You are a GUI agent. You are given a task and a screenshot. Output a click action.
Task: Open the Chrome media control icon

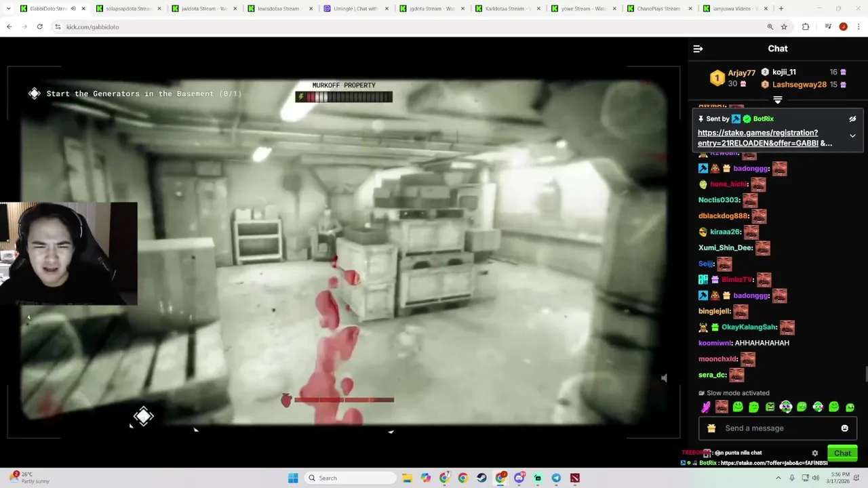click(x=828, y=26)
